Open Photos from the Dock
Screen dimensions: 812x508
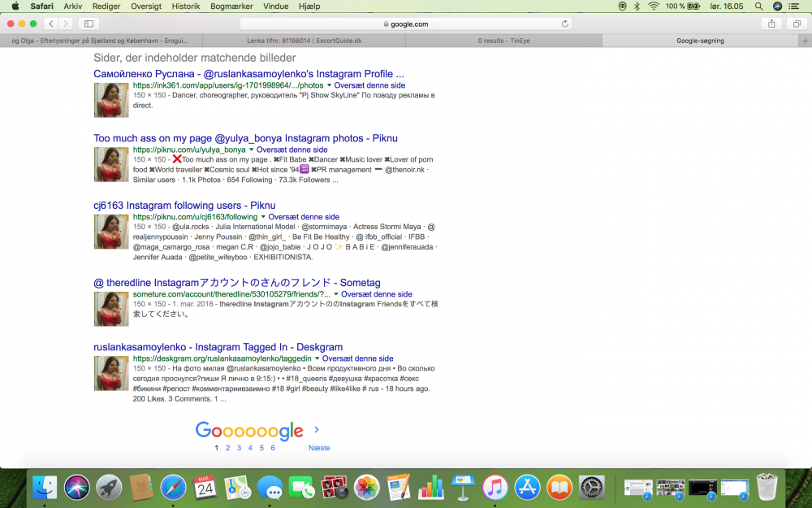(367, 488)
